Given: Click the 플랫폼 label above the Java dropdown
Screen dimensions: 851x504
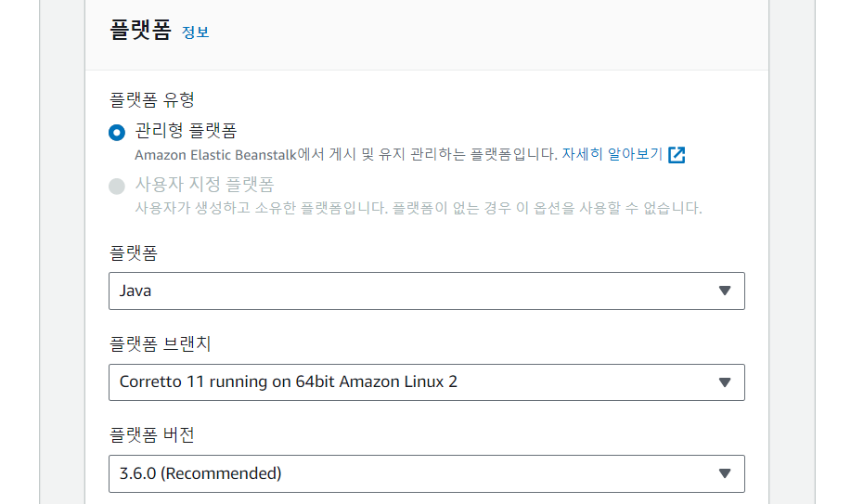Looking at the screenshot, I should pos(134,253).
